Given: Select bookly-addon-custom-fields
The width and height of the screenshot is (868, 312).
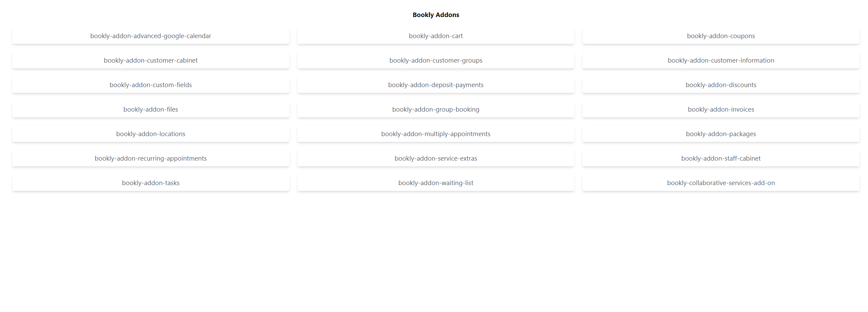Looking at the screenshot, I should pyautogui.click(x=150, y=85).
